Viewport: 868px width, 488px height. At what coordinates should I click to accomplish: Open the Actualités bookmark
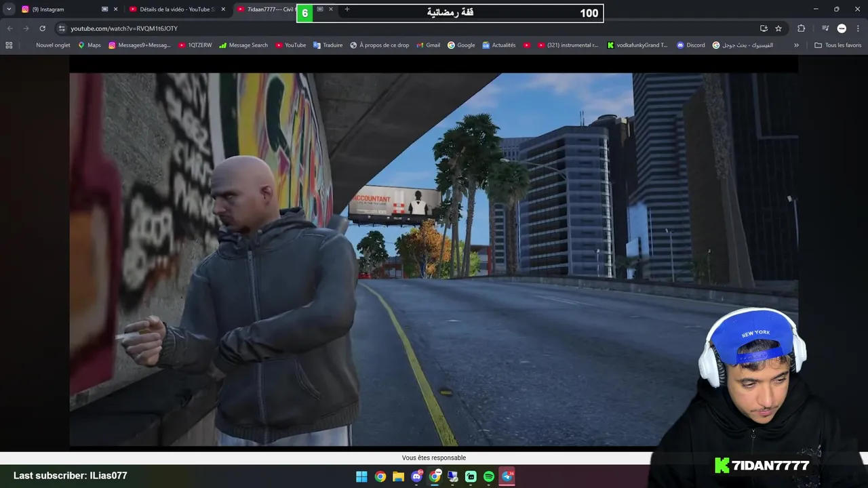point(499,45)
